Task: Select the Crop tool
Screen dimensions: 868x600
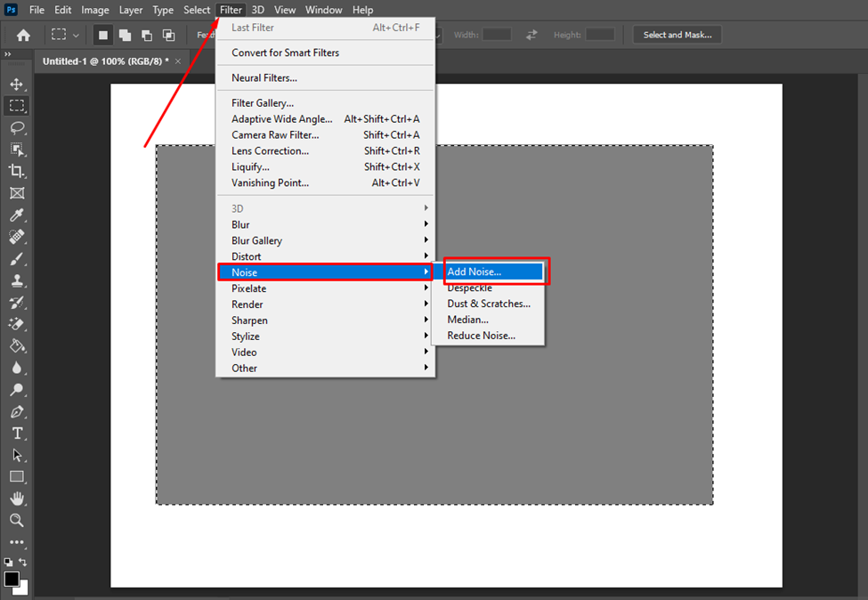Action: click(17, 171)
